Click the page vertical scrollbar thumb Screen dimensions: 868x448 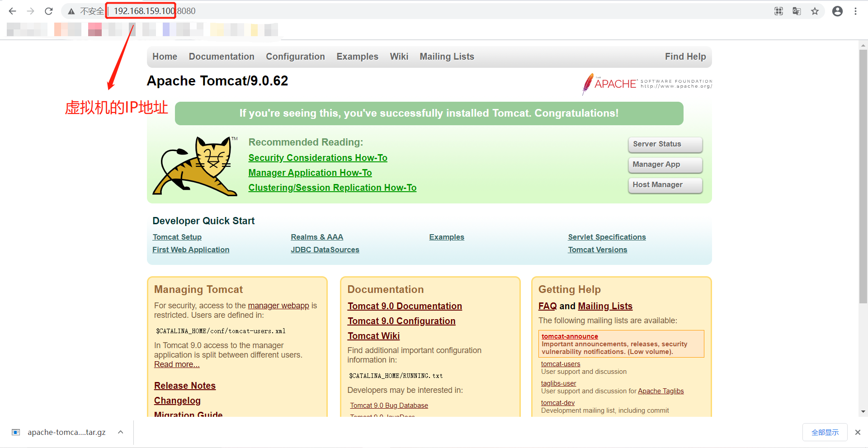coord(863,176)
